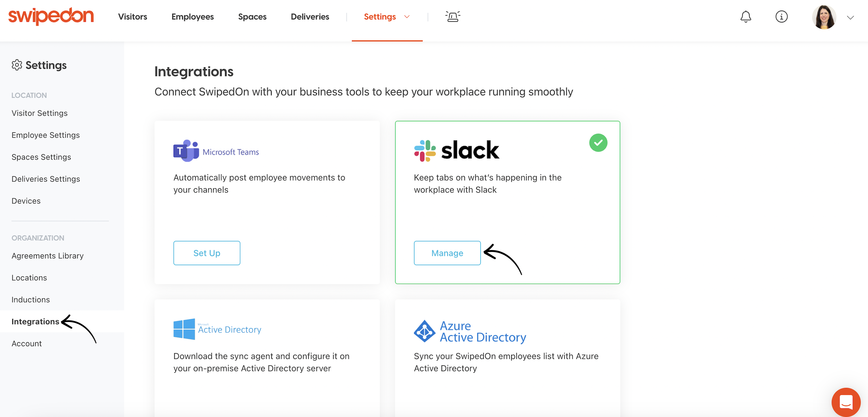This screenshot has height=417, width=868.
Task: Click the emergency alarm siren icon
Action: click(x=452, y=17)
